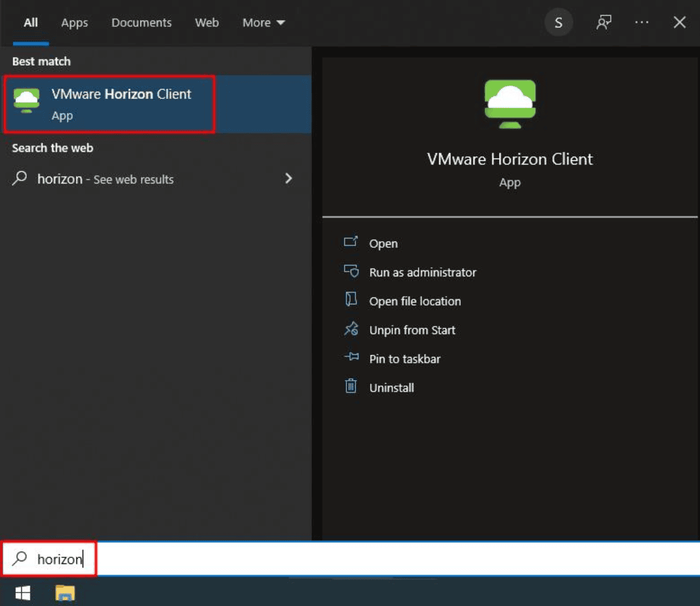Click the feedback person icon in header
Viewport: 700px width, 606px height.
pos(603,23)
